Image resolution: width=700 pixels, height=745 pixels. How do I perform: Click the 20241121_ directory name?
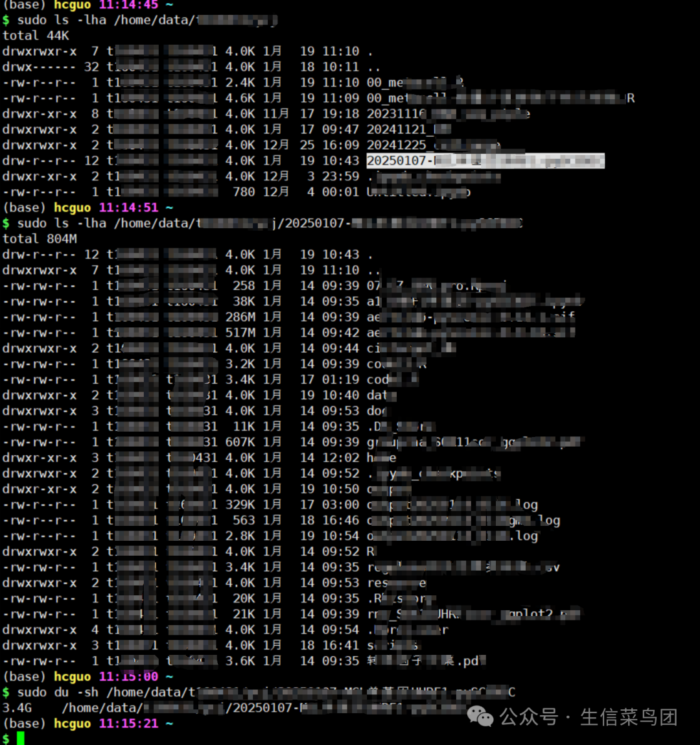[408, 130]
